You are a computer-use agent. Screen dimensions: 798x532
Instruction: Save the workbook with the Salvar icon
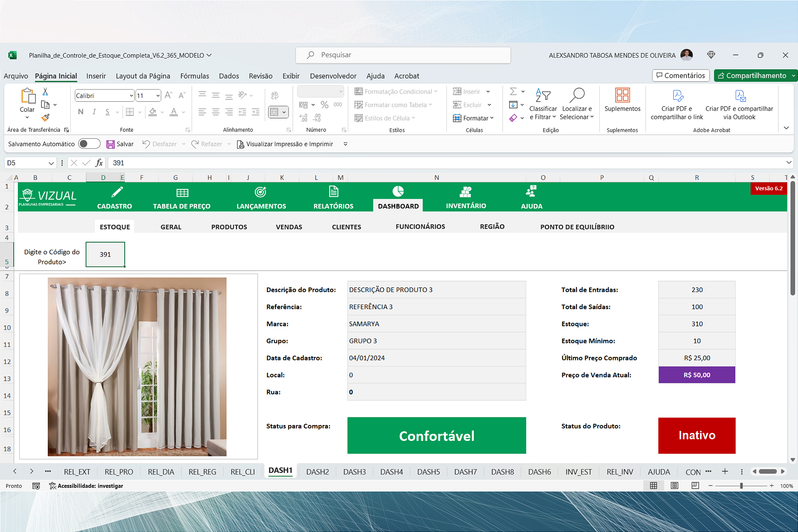tap(120, 144)
